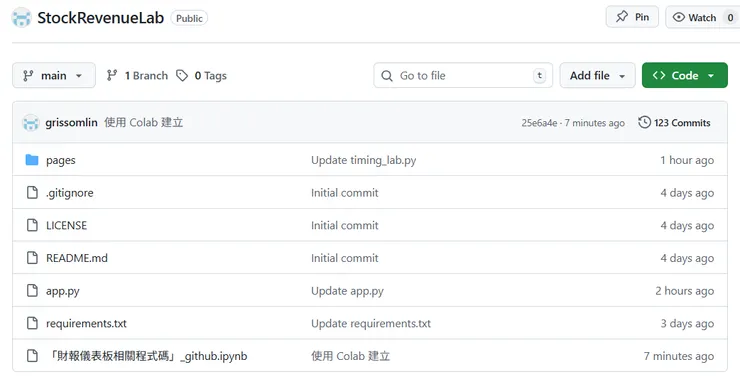Viewport: 740px width, 379px height.
Task: Open Initial commit message on the .gitignore row
Action: click(345, 193)
